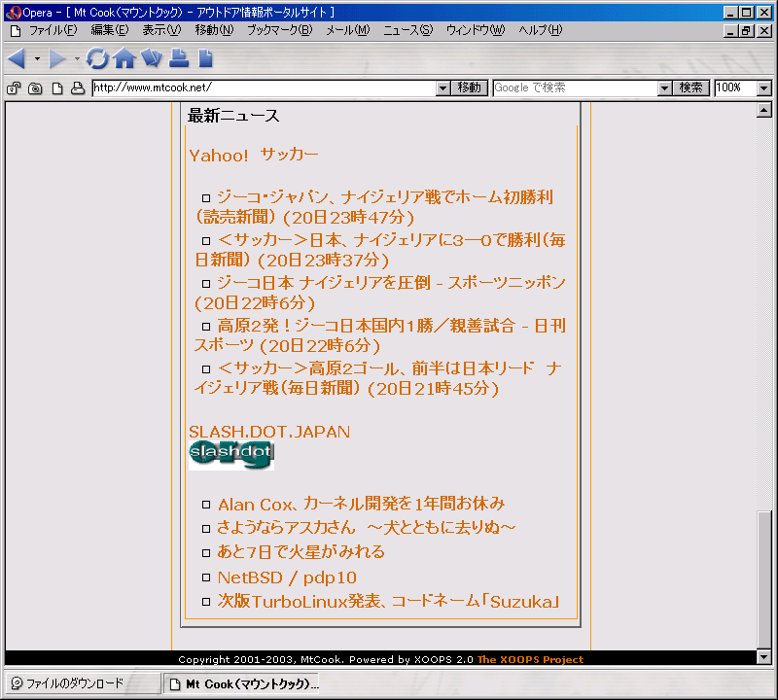The height and width of the screenshot is (700, 778).
Task: Click the vertical scrollbar thumb
Action: (x=764, y=578)
